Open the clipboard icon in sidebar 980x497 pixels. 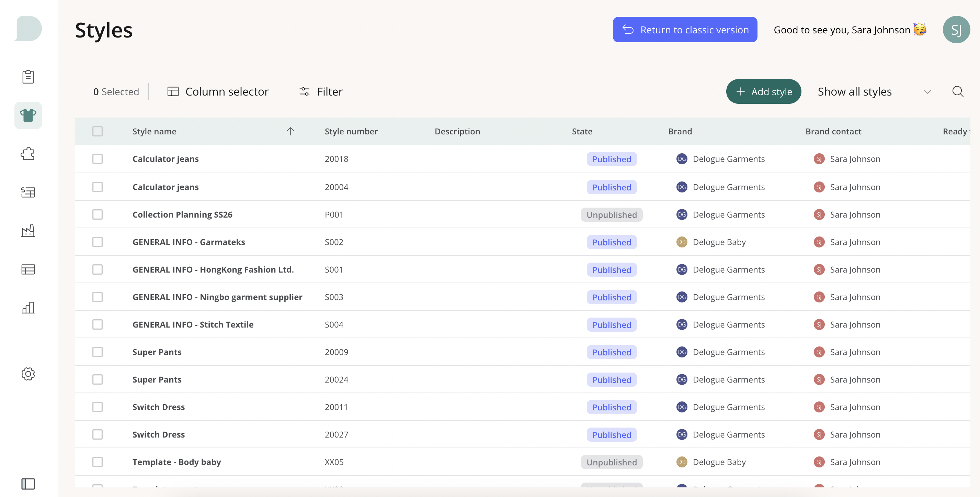pyautogui.click(x=28, y=77)
